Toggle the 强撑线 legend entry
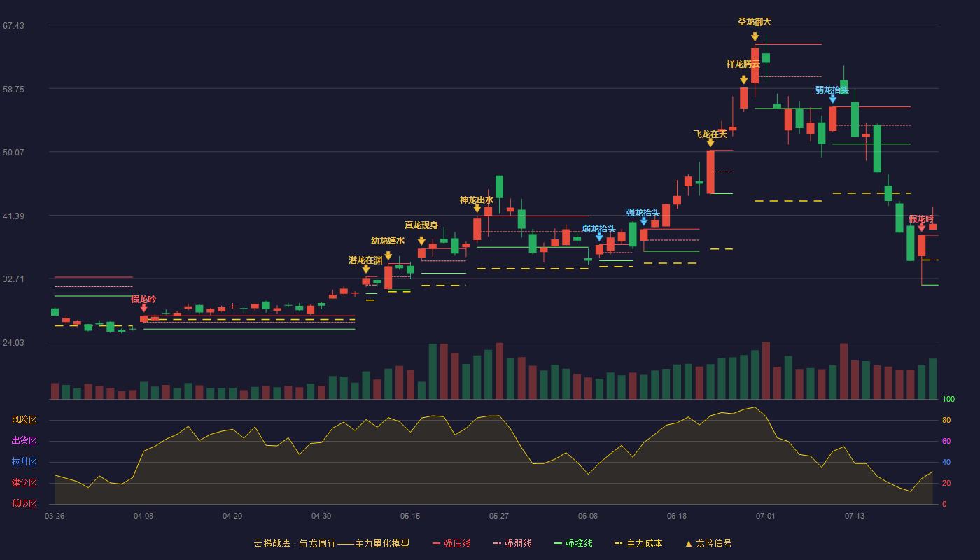The width and height of the screenshot is (980, 560). pos(573,543)
